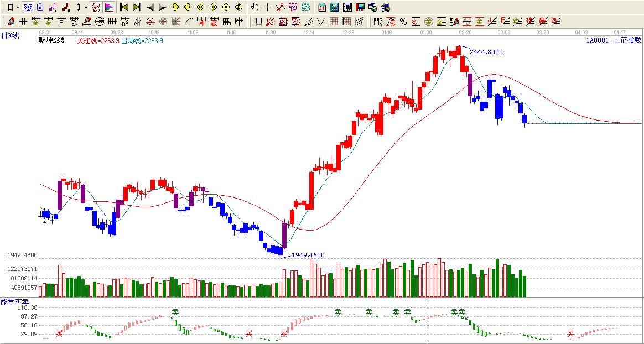Jump to the first bar arrow icon
The image size is (644, 344).
coord(124,7)
